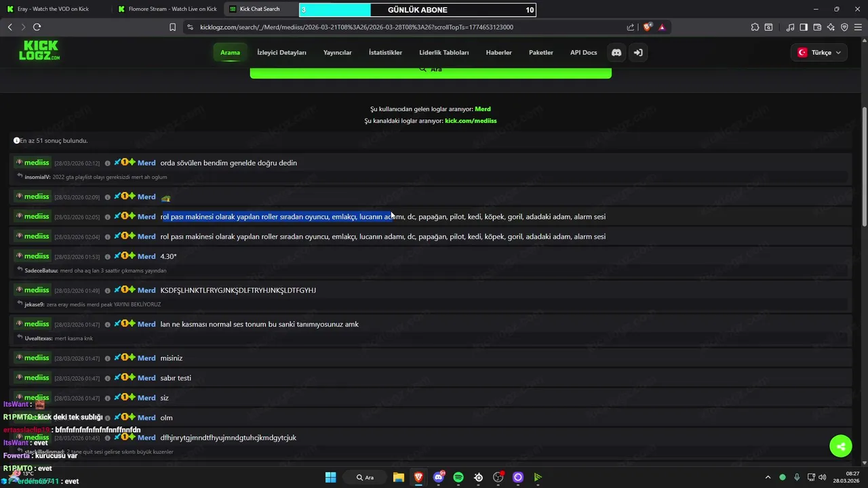Click info icon on 02:12 mediiss message

108,163
